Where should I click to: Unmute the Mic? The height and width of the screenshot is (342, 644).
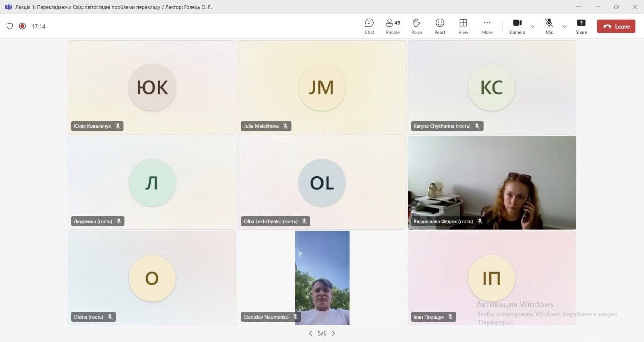pos(549,26)
